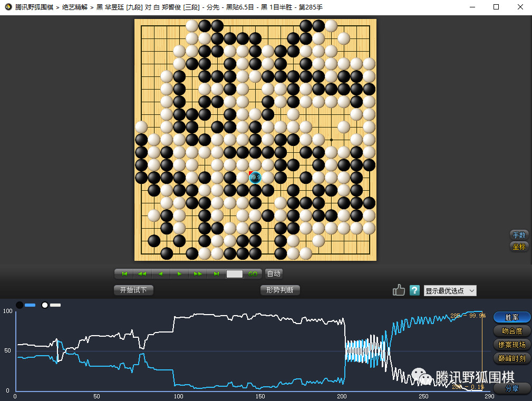Click the fast forward button
Screen dimensions: 532x401
tap(198, 274)
